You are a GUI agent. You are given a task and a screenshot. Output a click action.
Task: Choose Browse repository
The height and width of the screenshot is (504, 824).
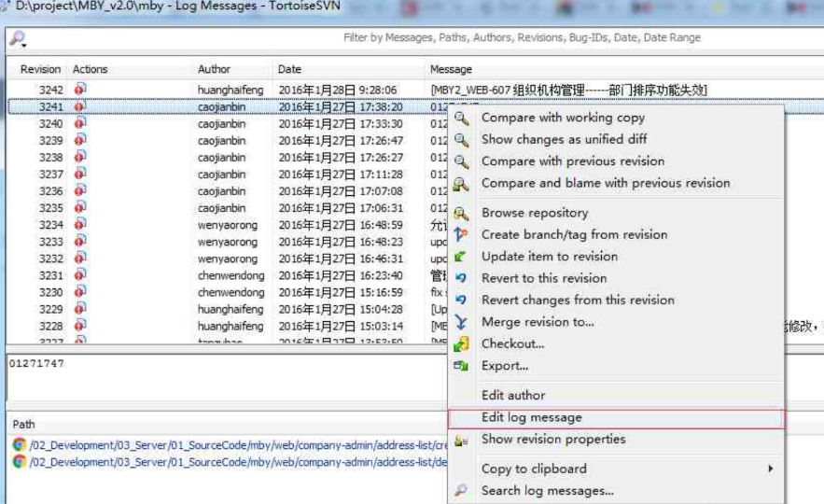click(535, 212)
